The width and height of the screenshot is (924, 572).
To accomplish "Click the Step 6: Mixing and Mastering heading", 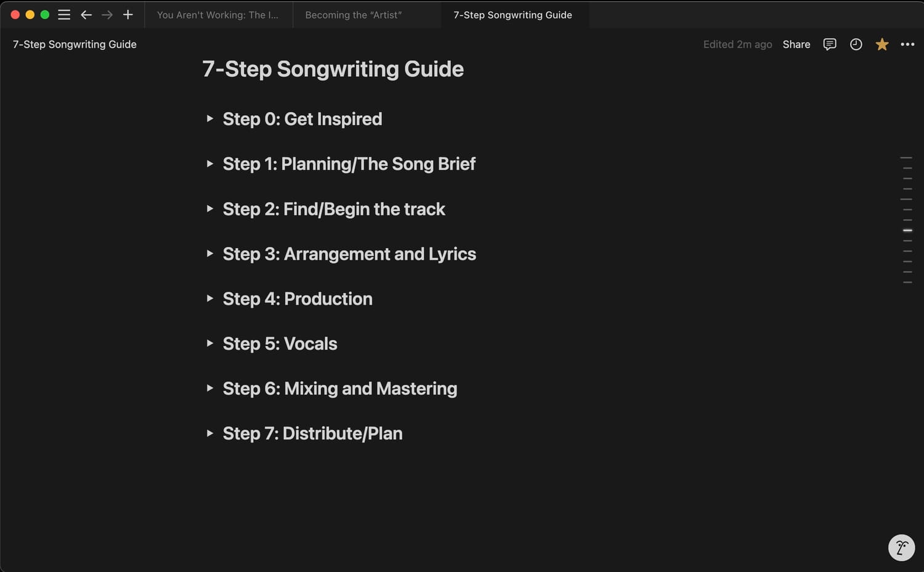I will 340,389.
